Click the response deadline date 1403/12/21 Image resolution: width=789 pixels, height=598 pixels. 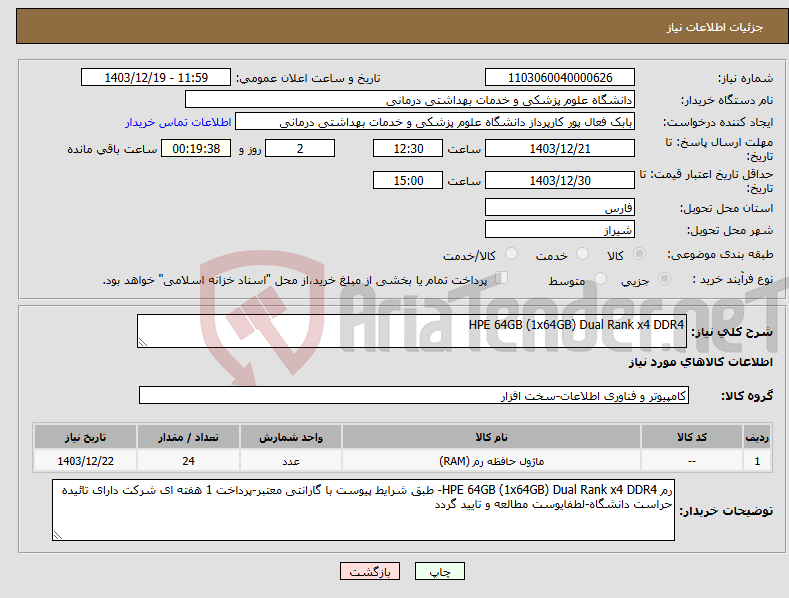pos(560,148)
